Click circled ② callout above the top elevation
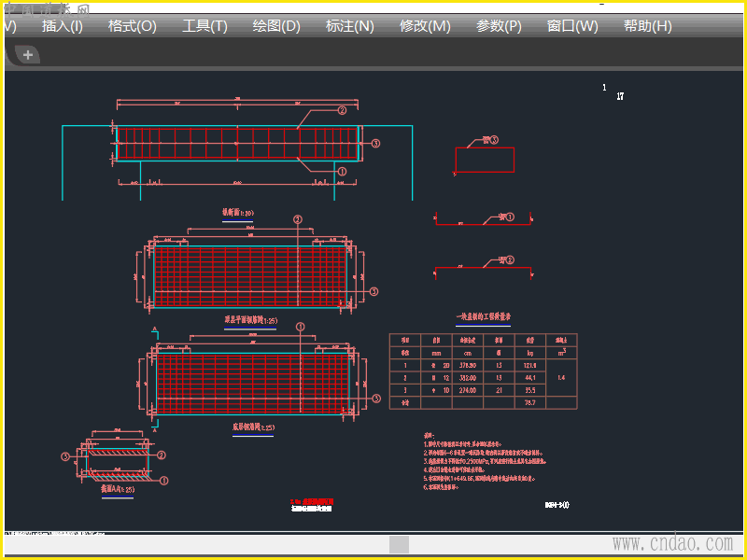Screen dimensions: 747x560 [342, 110]
